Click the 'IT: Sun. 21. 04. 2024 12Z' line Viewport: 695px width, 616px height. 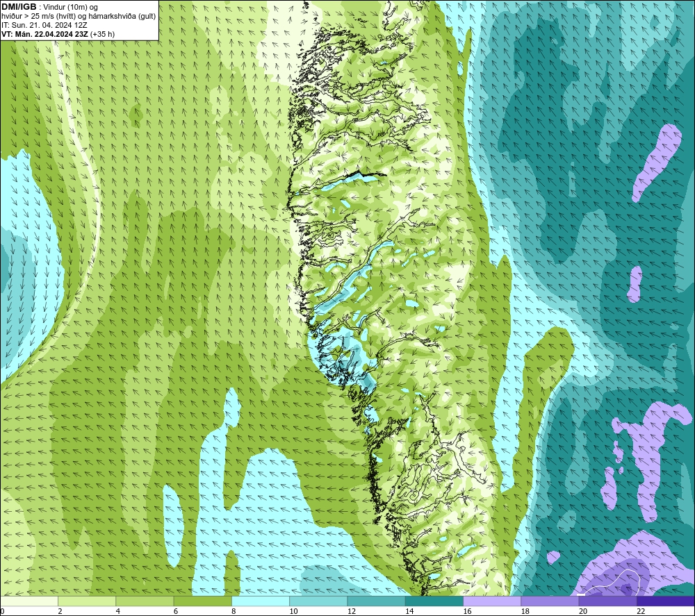[44, 25]
